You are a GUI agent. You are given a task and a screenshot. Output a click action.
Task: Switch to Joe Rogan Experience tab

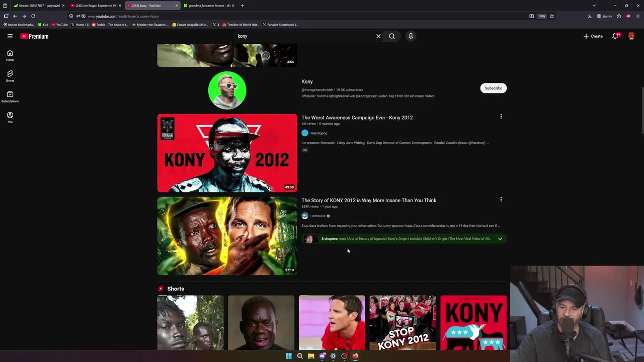click(x=95, y=6)
